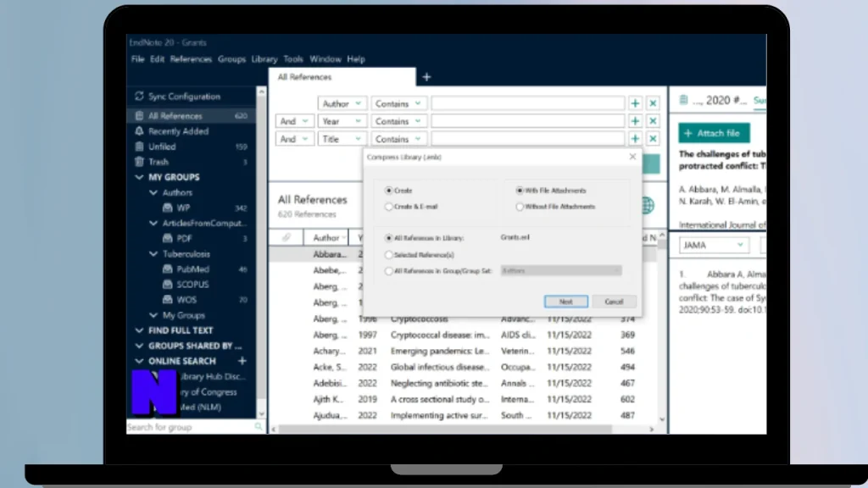Image resolution: width=868 pixels, height=488 pixels.
Task: Open the Groups menu
Action: click(x=231, y=58)
